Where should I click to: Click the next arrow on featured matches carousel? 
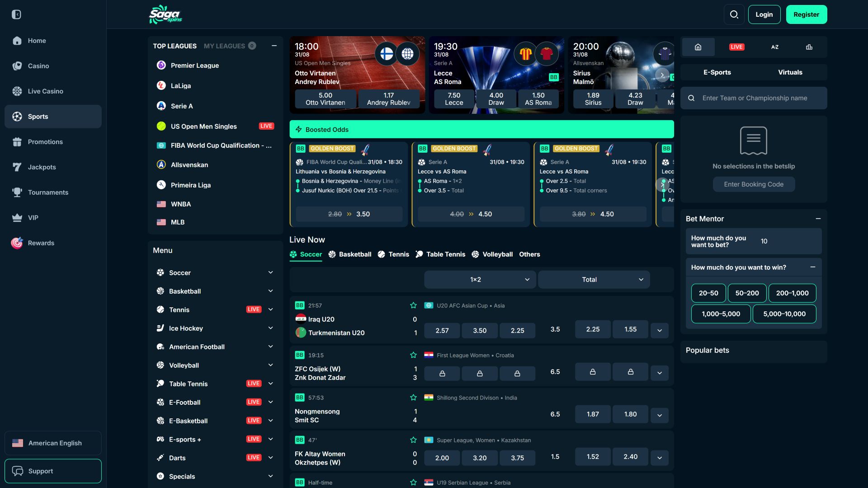point(662,75)
